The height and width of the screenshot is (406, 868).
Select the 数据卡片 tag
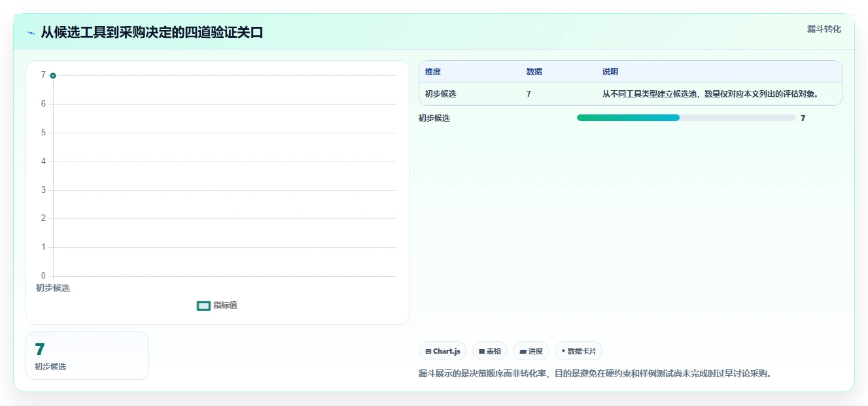579,351
